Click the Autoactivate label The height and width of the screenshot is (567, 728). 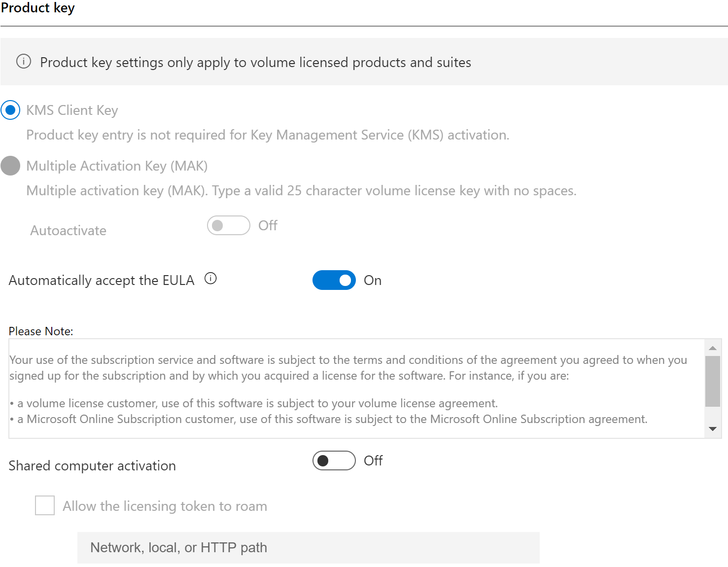coord(69,230)
